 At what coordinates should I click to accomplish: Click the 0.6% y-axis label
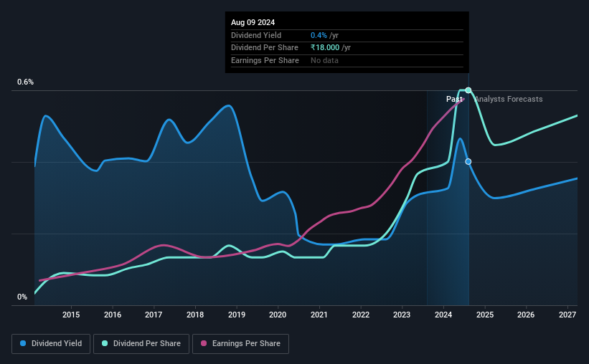(26, 82)
